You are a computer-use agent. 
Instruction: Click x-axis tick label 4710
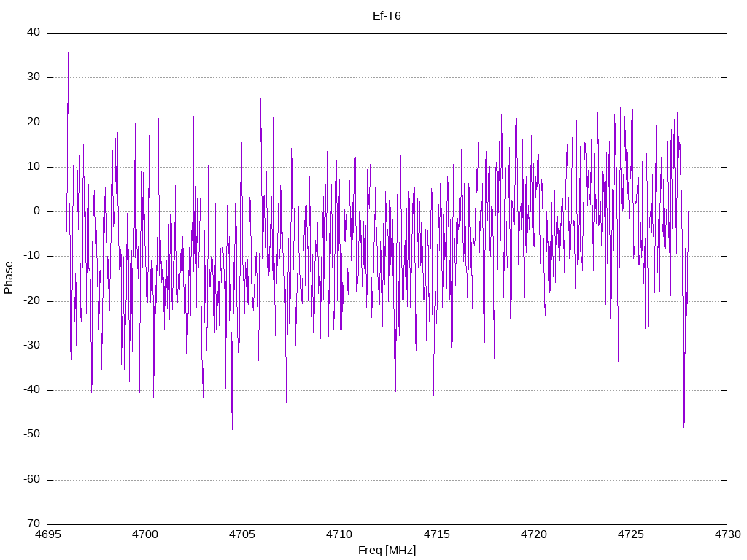click(338, 534)
